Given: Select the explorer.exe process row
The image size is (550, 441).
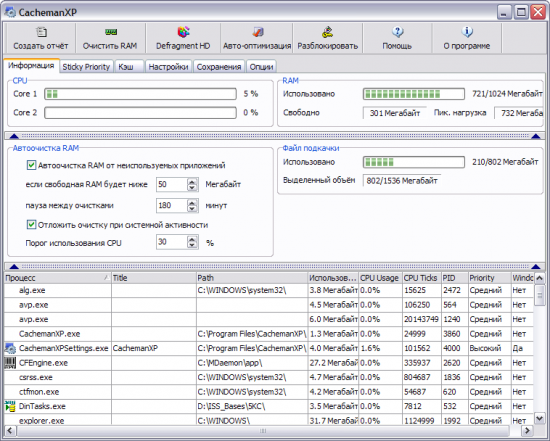Looking at the screenshot, I should click(269, 420).
